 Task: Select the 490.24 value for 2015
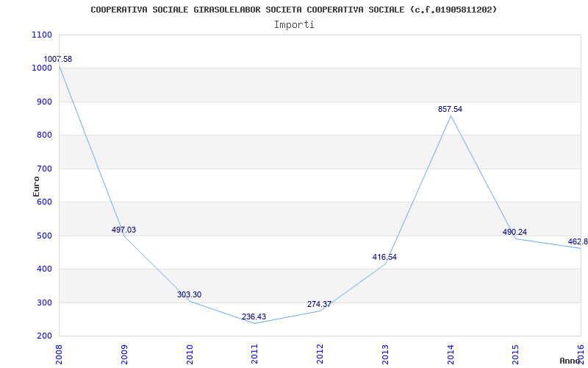tap(514, 232)
